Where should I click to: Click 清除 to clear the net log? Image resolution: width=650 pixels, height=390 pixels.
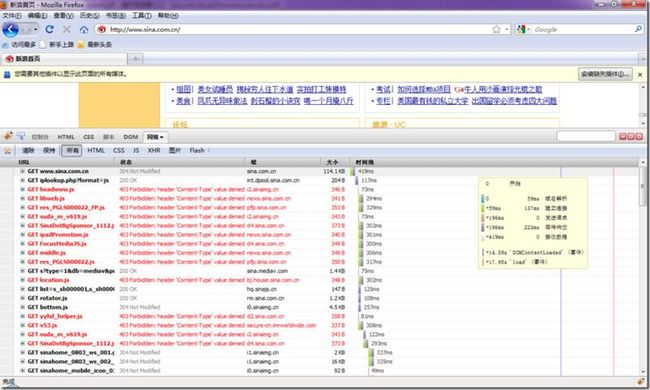tap(28, 150)
